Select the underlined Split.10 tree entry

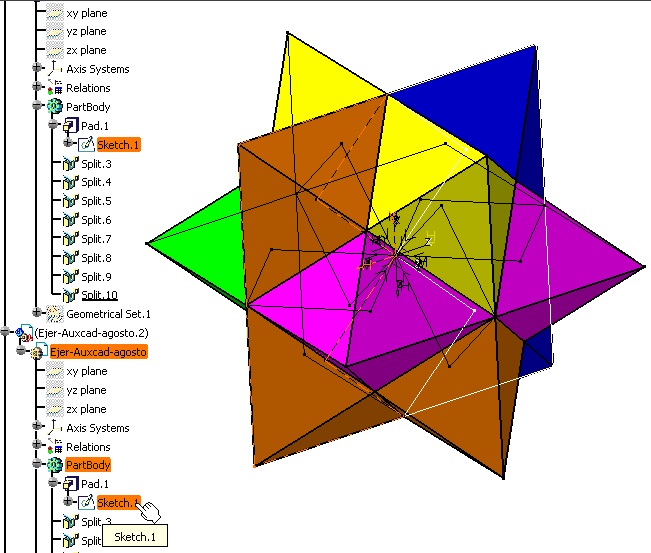(99, 295)
